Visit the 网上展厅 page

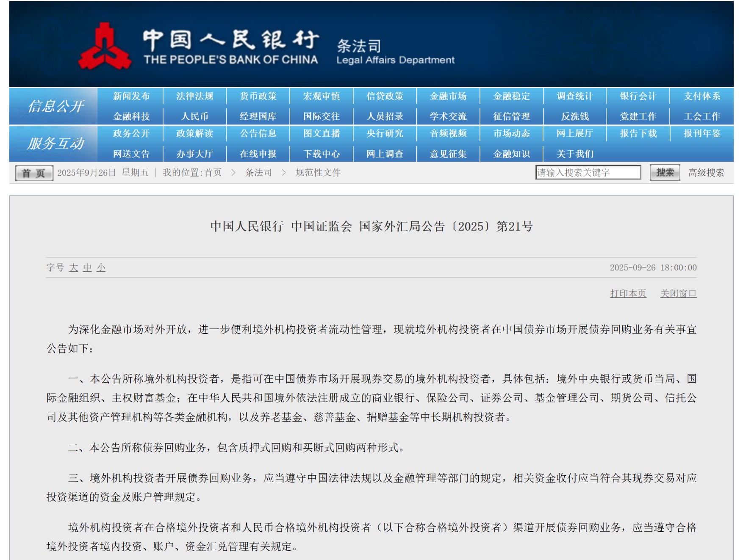click(575, 133)
